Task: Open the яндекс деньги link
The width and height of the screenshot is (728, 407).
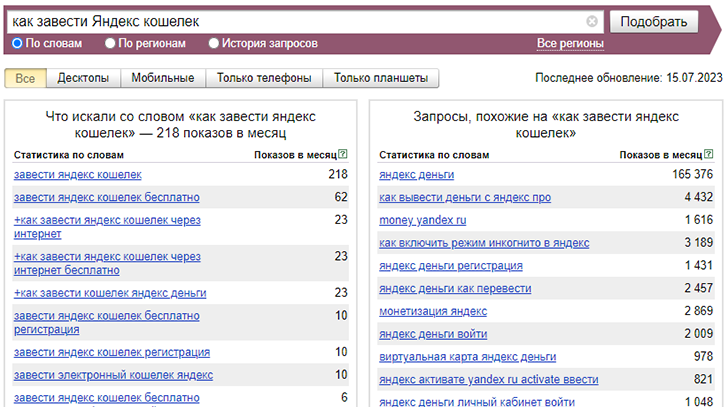Action: click(416, 174)
